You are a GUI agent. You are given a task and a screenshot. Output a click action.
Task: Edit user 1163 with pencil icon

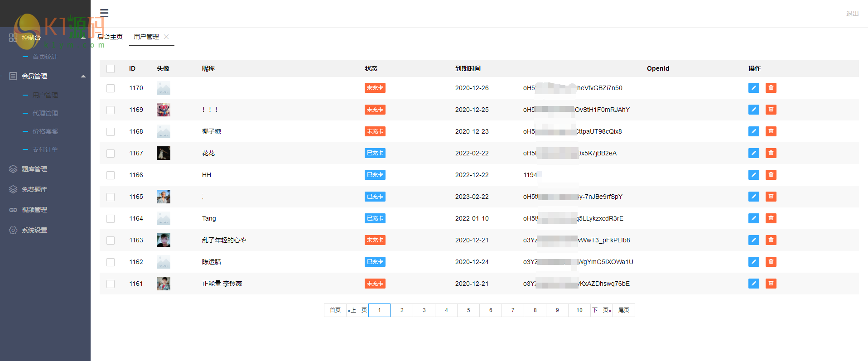point(753,240)
